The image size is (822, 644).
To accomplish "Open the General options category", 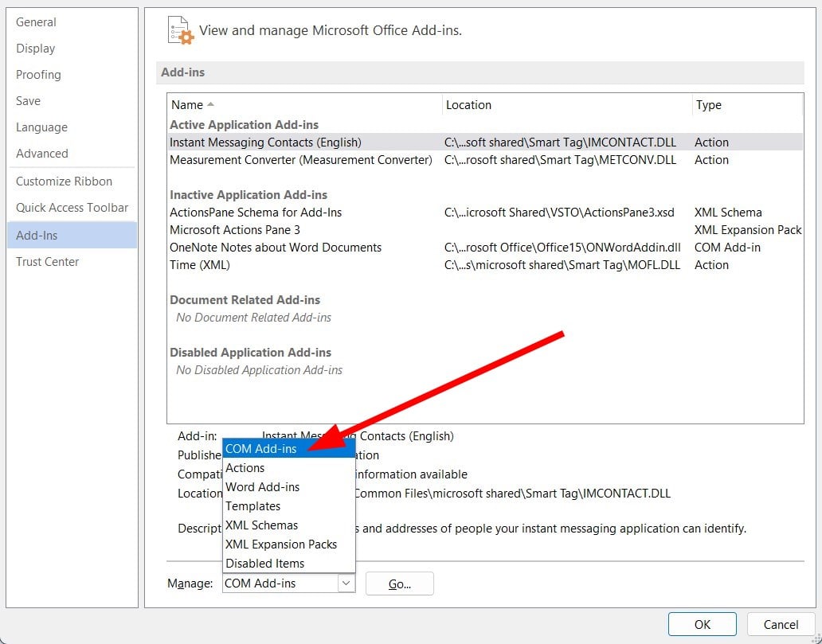I will [x=36, y=22].
